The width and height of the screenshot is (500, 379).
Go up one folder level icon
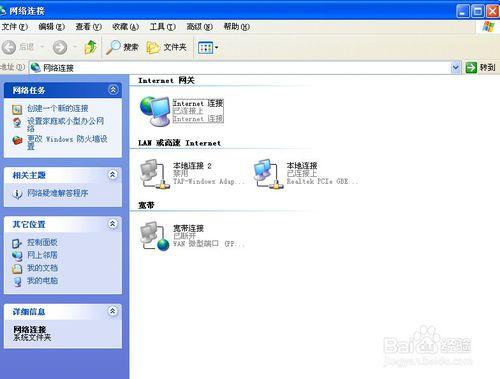tap(90, 47)
